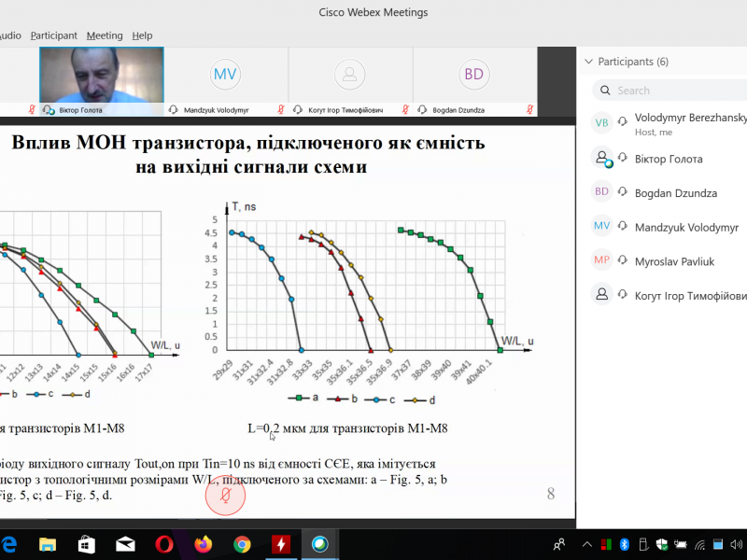This screenshot has width=747, height=560.
Task: Click the system volume speaker icon
Action: pyautogui.click(x=738, y=543)
